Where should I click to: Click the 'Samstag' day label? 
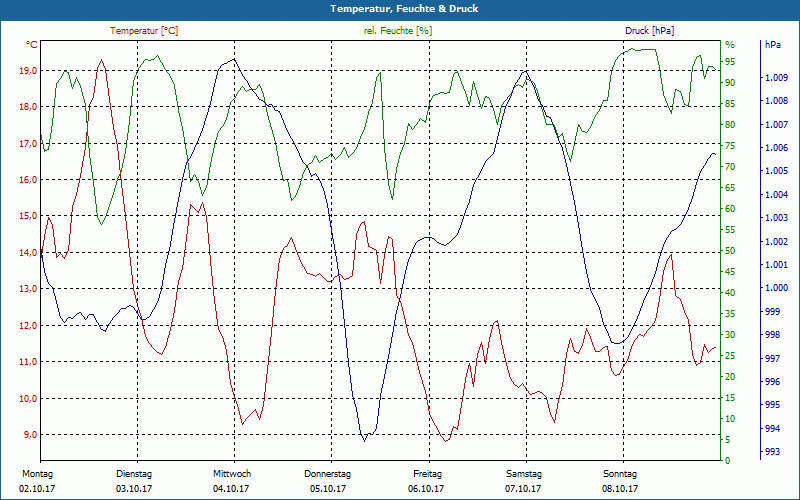(523, 474)
